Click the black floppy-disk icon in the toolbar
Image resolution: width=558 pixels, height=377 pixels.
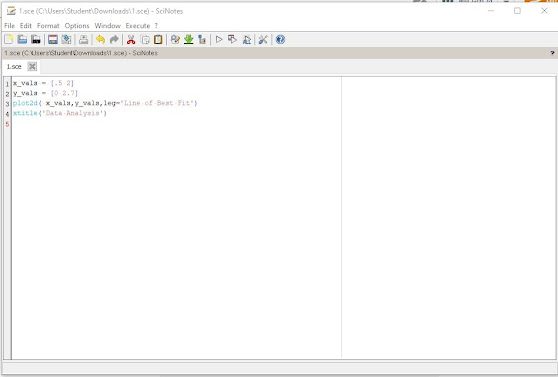36,40
